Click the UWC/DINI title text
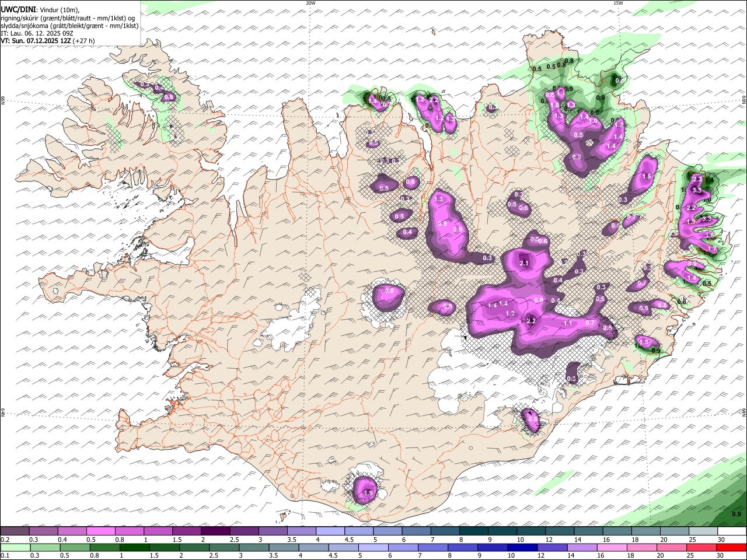The image size is (747, 560). [18, 9]
